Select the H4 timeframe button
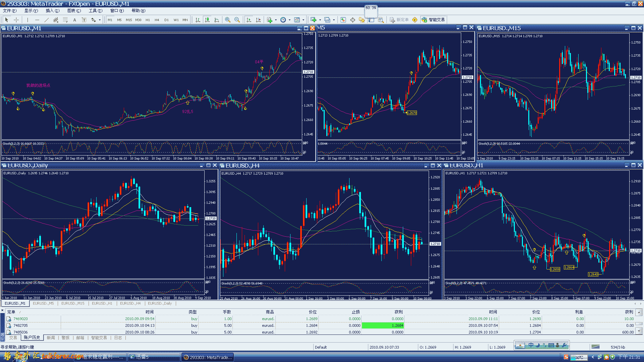The image size is (644, 362). [x=157, y=20]
